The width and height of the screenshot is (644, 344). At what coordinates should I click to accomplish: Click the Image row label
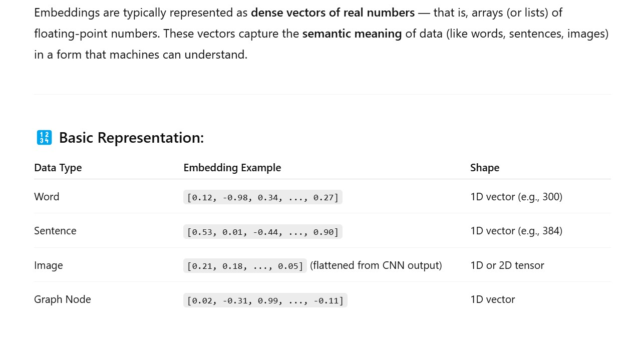click(x=49, y=265)
